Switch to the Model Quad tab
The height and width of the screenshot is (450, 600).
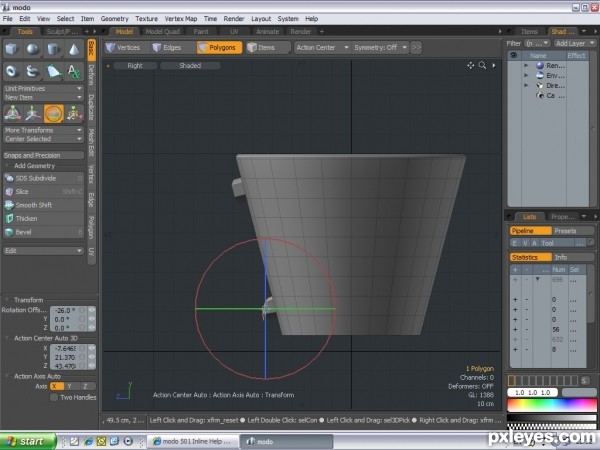[x=163, y=31]
